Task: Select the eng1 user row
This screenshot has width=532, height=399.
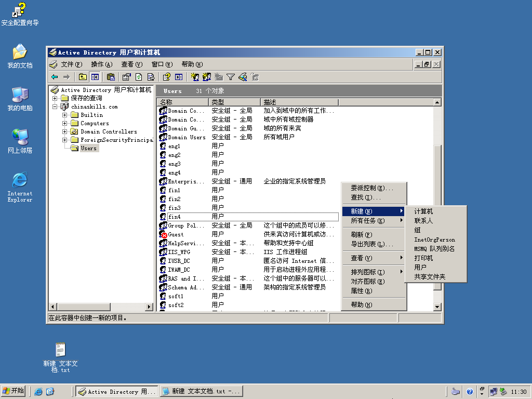Action: [x=248, y=146]
